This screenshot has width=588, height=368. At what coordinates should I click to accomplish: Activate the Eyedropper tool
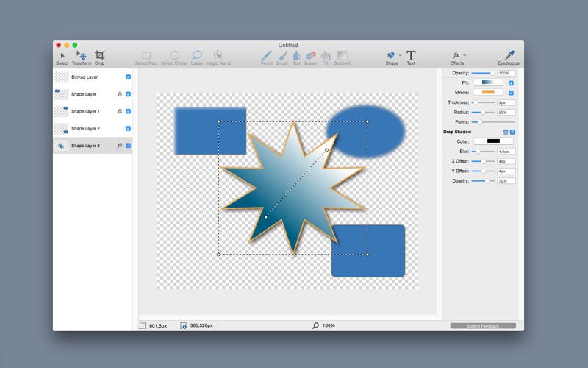[x=509, y=58]
